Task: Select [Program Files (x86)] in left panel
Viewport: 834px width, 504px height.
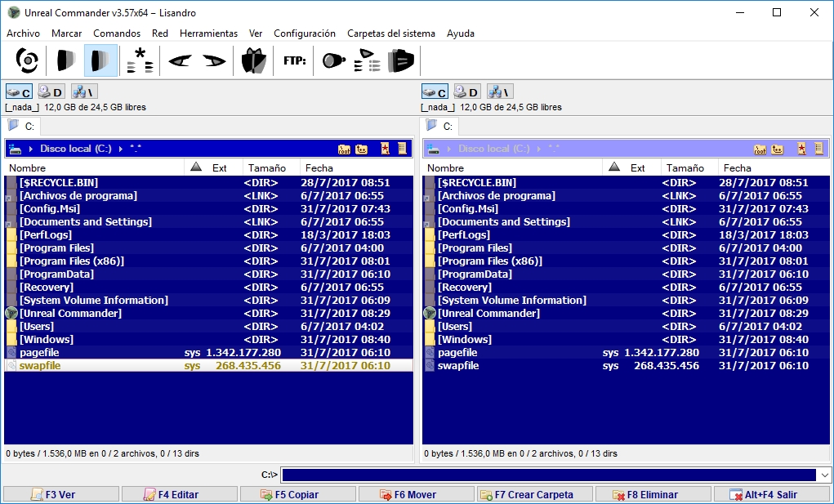Action: tap(208, 261)
